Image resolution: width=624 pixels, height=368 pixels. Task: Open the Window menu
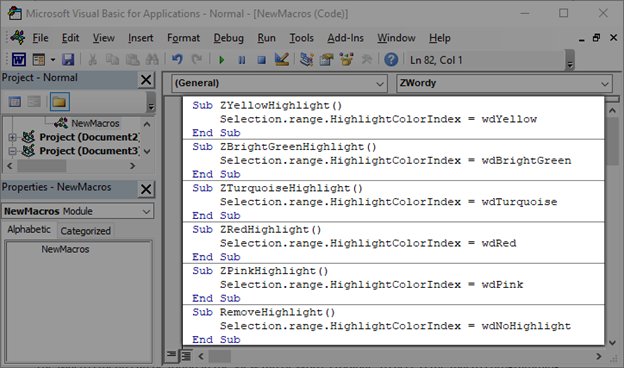click(x=396, y=38)
